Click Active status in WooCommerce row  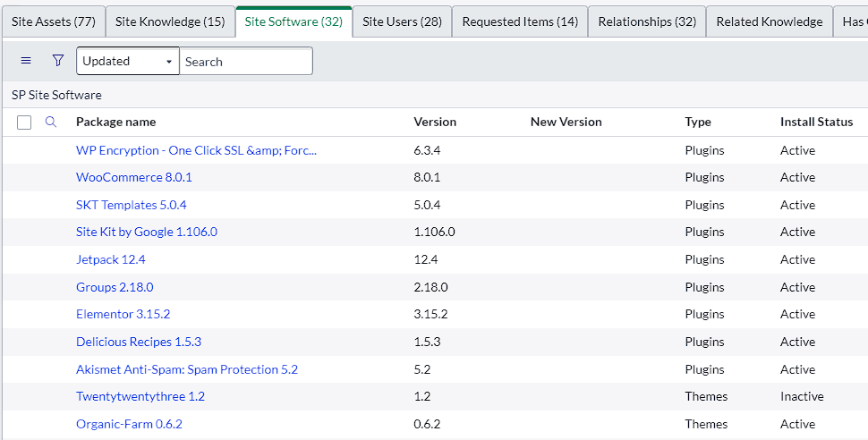(797, 178)
